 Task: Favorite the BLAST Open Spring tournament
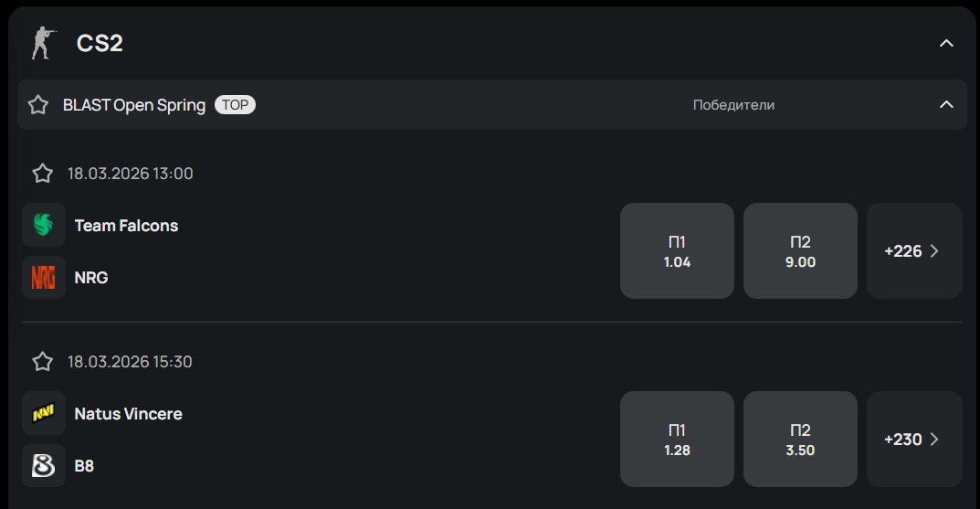38,105
